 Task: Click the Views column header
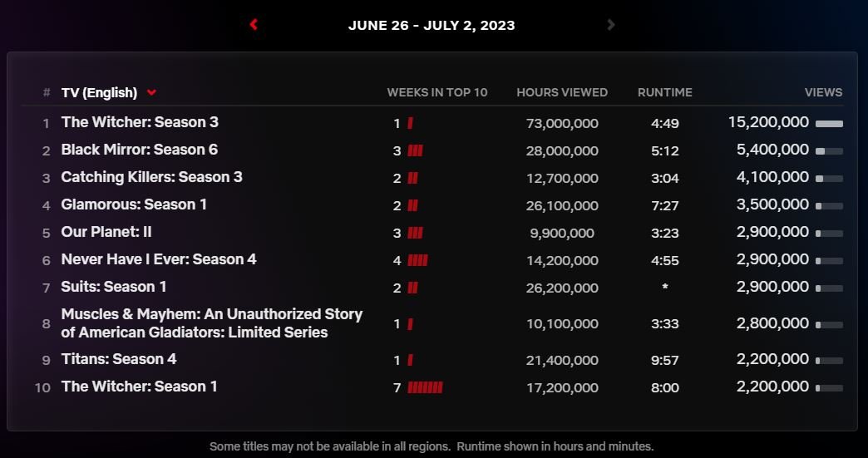pos(823,92)
